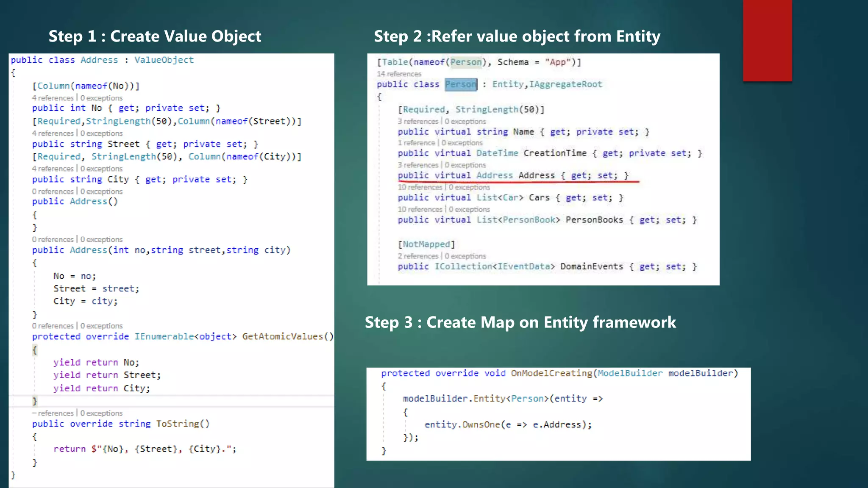Click the '[Table(nameof(Person), Schema = "App")]' attribute
This screenshot has height=488, width=868.
tap(479, 62)
